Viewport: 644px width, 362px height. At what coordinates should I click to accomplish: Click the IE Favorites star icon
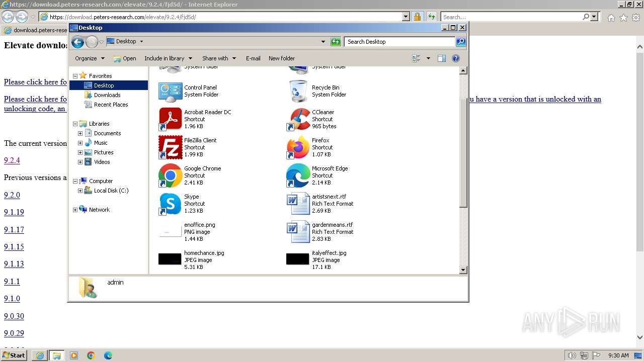pyautogui.click(x=623, y=18)
